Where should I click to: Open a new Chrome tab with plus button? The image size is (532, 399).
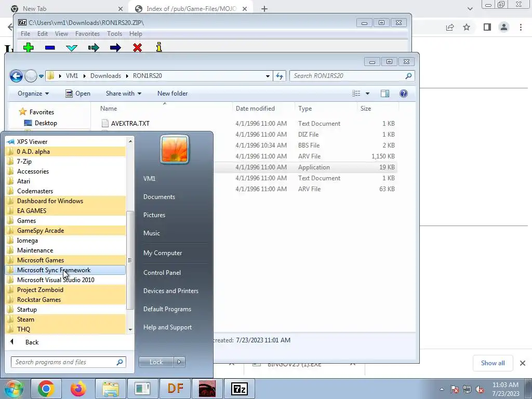point(264,9)
